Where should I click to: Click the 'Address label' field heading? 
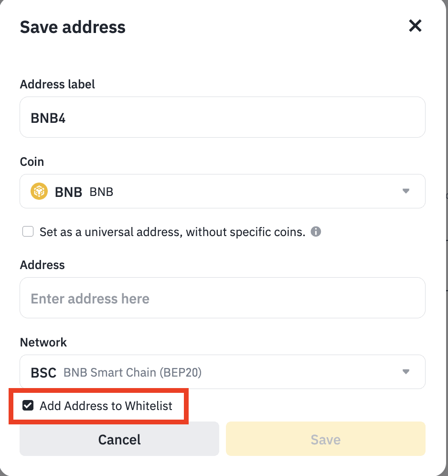(x=57, y=84)
